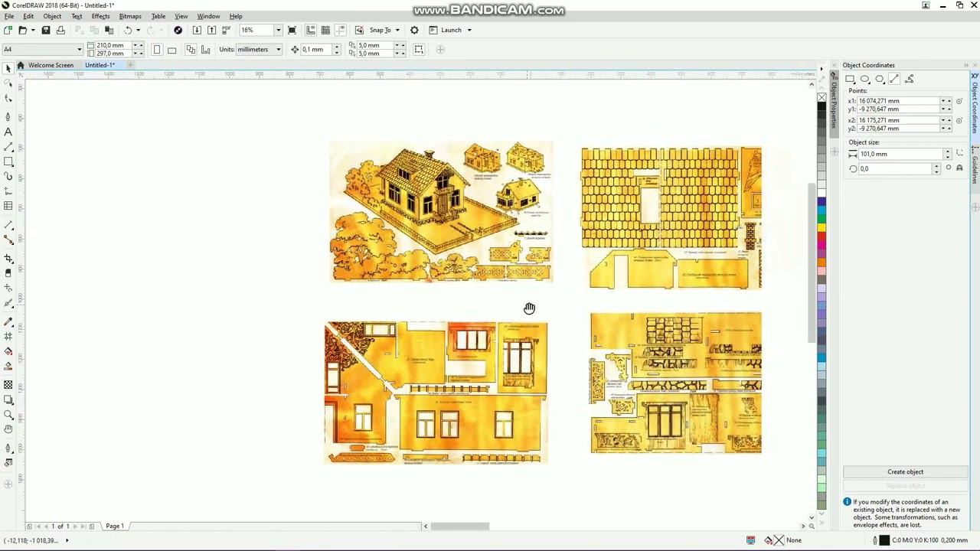Viewport: 980px width, 551px height.
Task: Choose Polygon shape in Object Coordinates
Action: 879,79
